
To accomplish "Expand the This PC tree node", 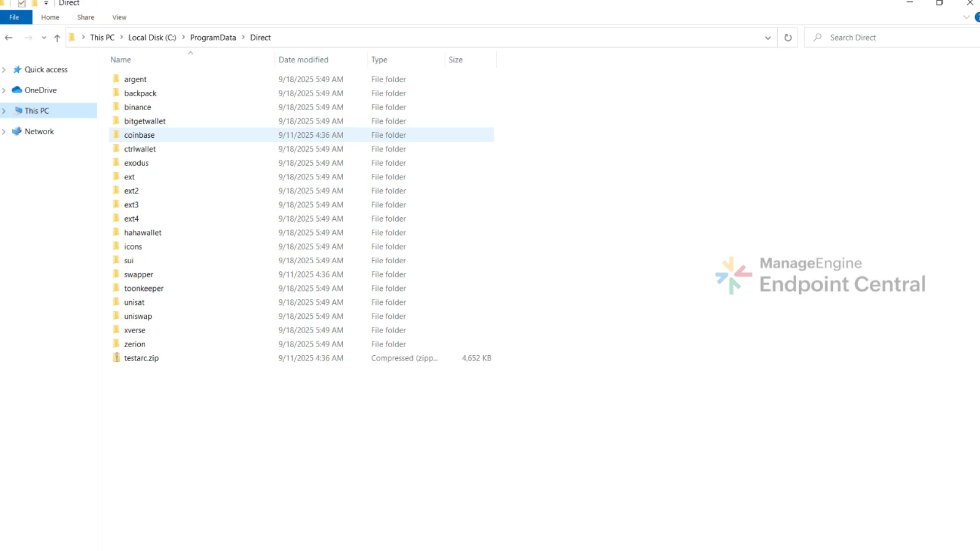I will pyautogui.click(x=4, y=111).
